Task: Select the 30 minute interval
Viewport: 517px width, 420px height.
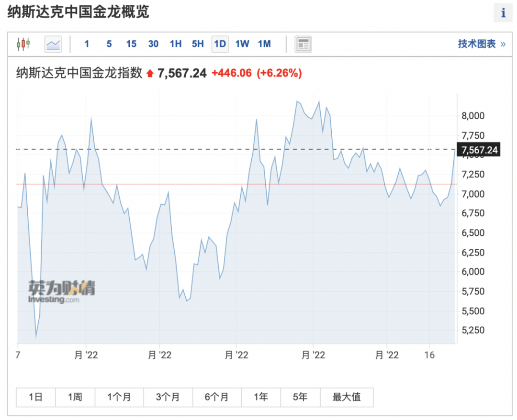Action: coord(153,44)
